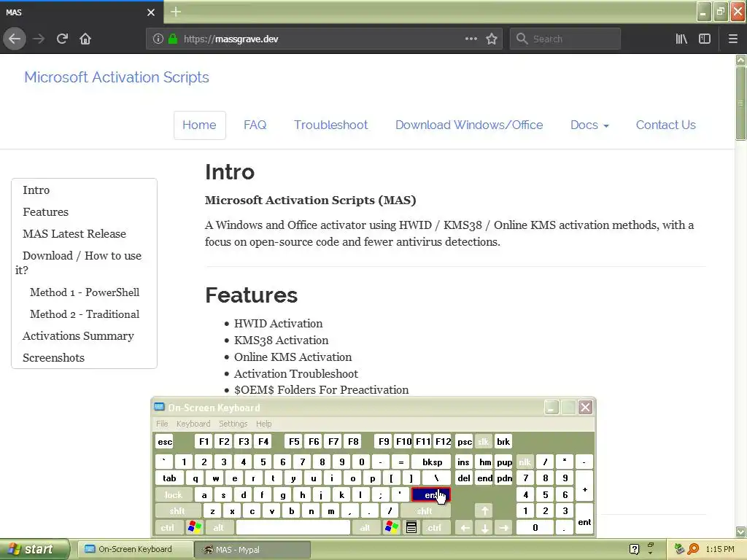
Task: Click the scrollbar down arrow
Action: (x=740, y=532)
